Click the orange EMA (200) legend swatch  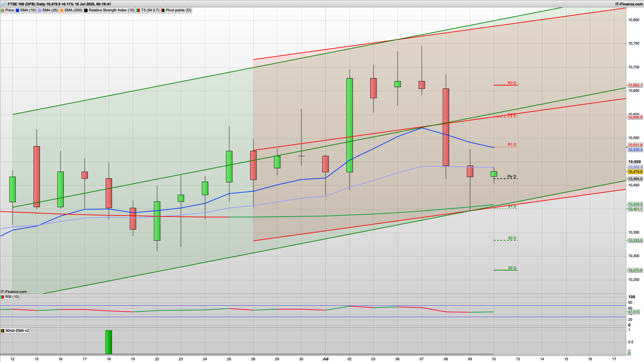62,10
